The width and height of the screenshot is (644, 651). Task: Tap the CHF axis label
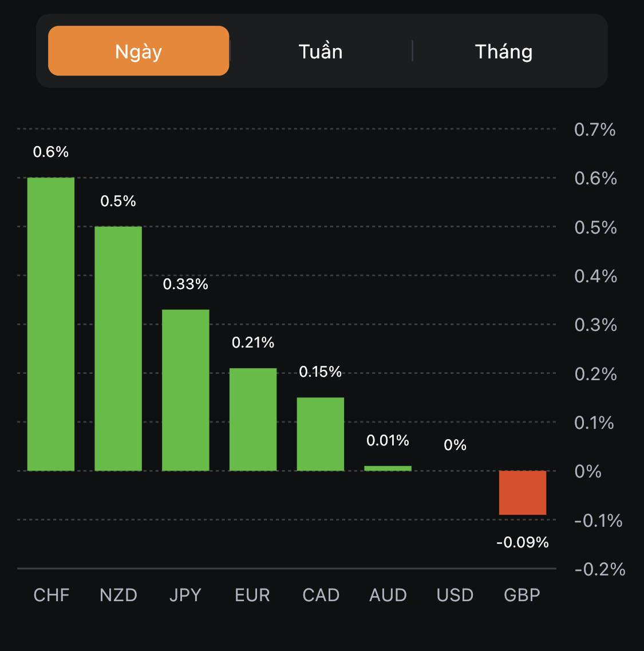tap(51, 595)
